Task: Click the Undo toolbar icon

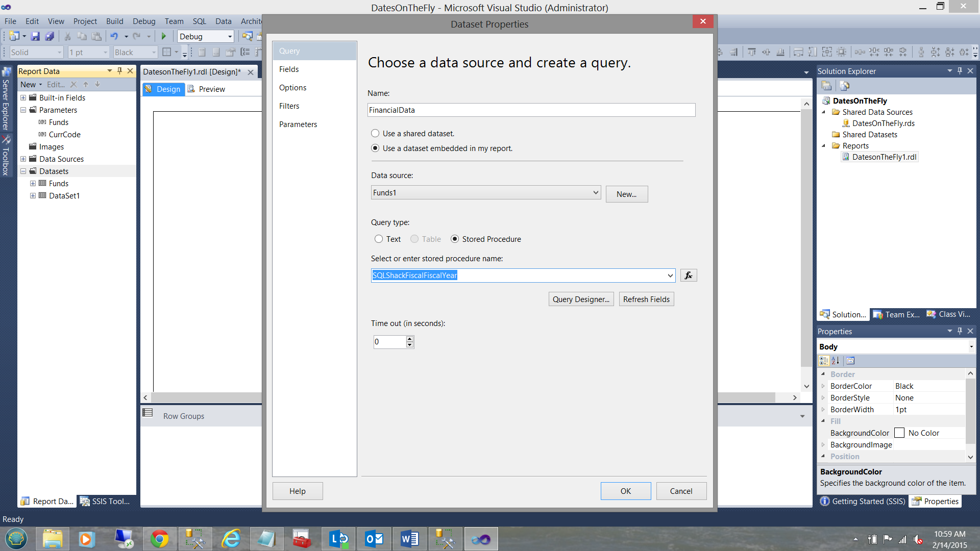Action: point(114,36)
